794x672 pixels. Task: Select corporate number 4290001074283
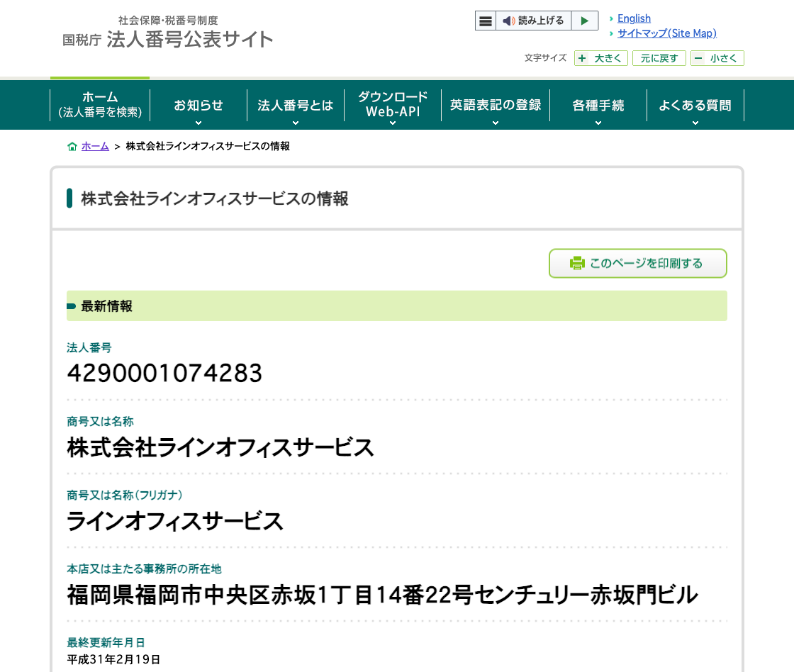(x=164, y=374)
